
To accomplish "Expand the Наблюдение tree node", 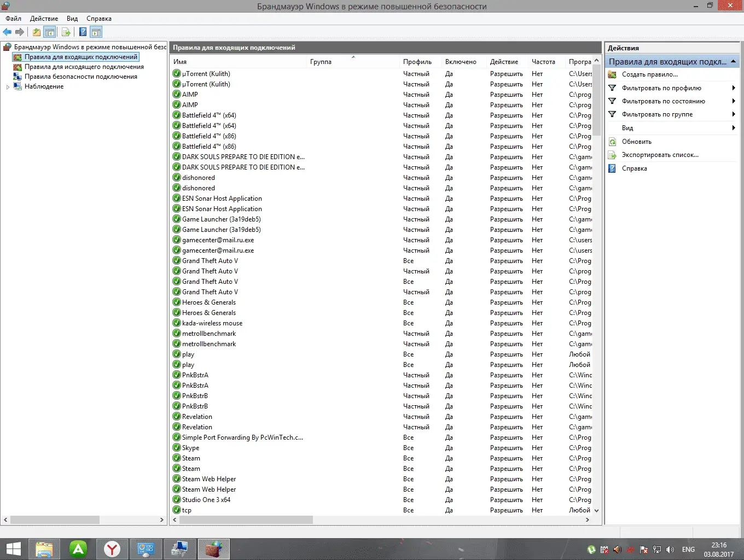I will [8, 87].
